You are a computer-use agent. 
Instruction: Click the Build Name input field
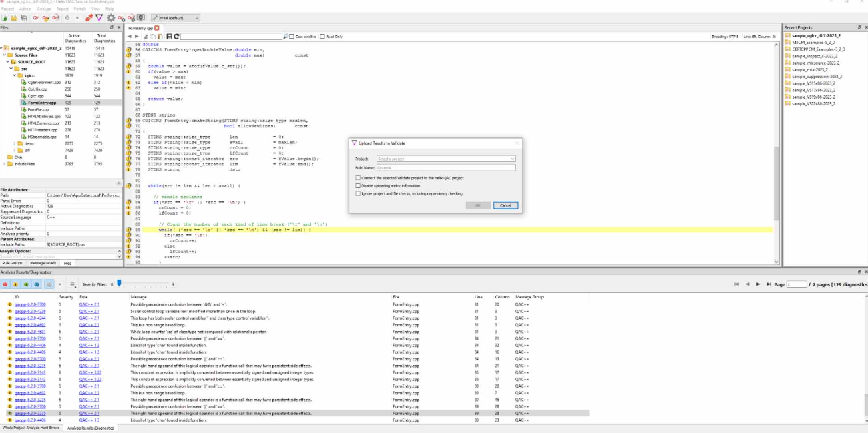pos(445,167)
